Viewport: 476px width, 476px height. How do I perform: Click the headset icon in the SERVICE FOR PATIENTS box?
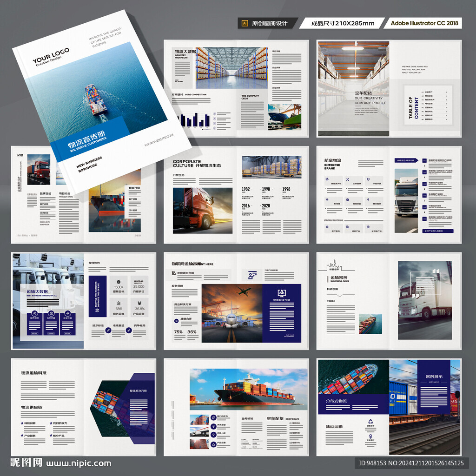click(98, 310)
